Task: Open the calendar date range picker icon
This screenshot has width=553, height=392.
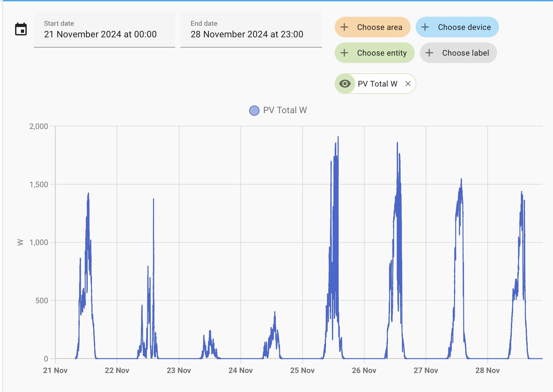Action: tap(21, 29)
